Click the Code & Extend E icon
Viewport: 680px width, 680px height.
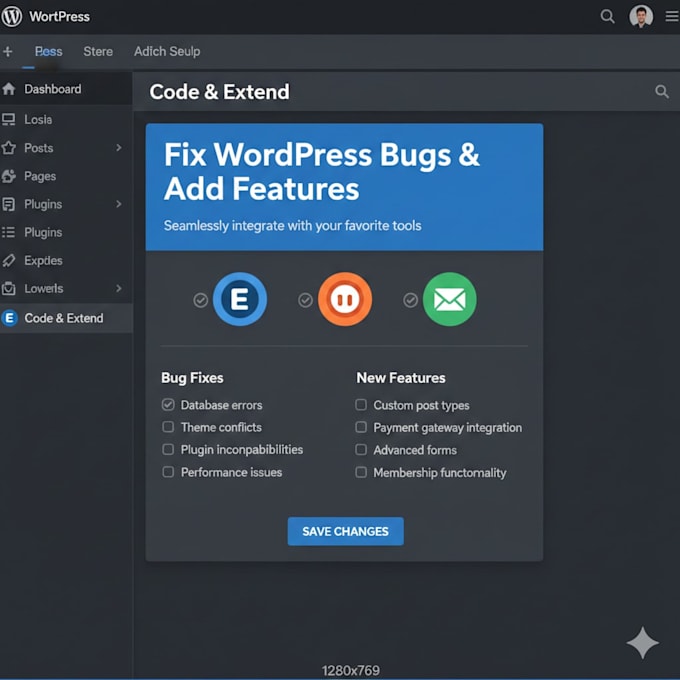[x=9, y=318]
